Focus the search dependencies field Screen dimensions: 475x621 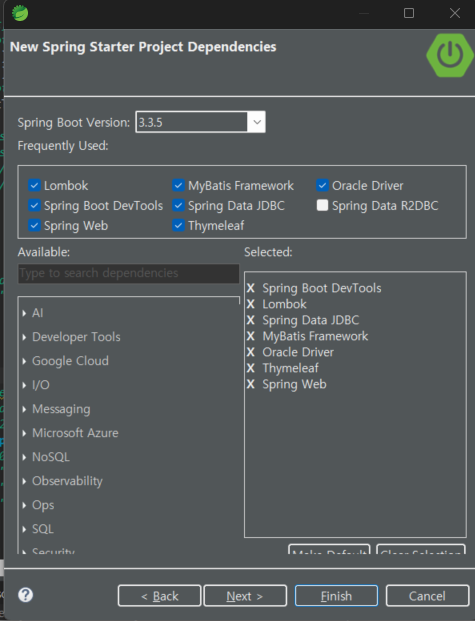pos(128,273)
